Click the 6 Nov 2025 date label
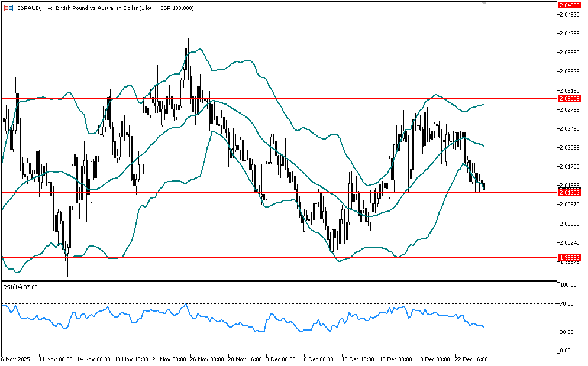This screenshot has height=366, width=588. click(15, 359)
